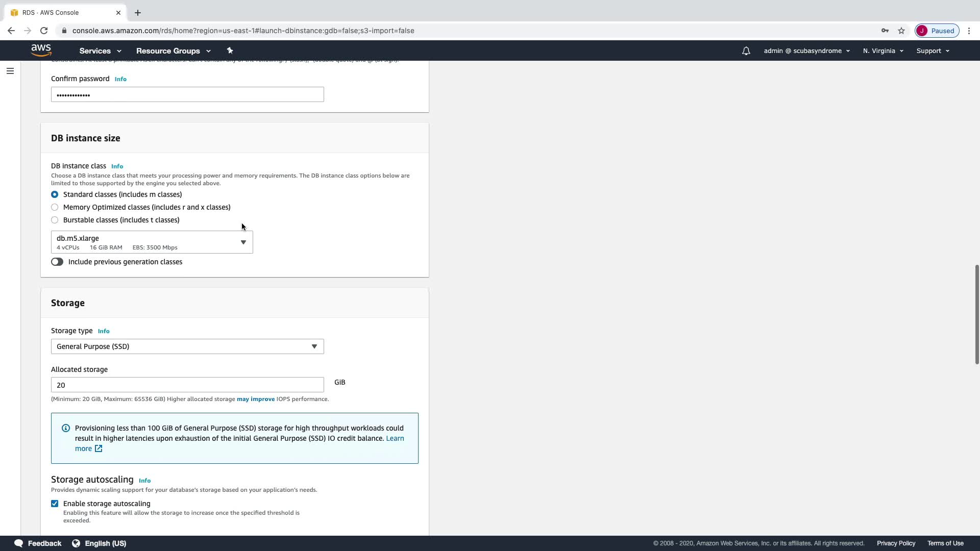Open the pin shortcuts icon in navbar

coord(230,51)
